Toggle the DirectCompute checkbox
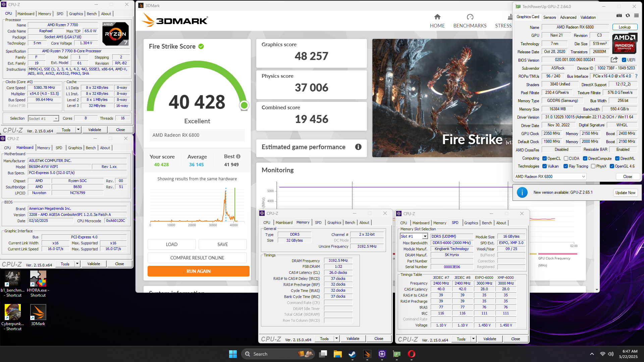This screenshot has height=362, width=644. coord(585,159)
